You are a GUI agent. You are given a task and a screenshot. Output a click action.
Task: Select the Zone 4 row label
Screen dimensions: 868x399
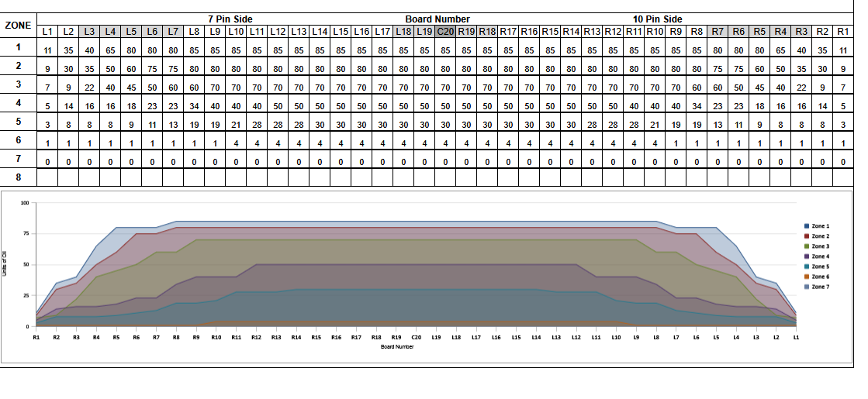click(19, 103)
